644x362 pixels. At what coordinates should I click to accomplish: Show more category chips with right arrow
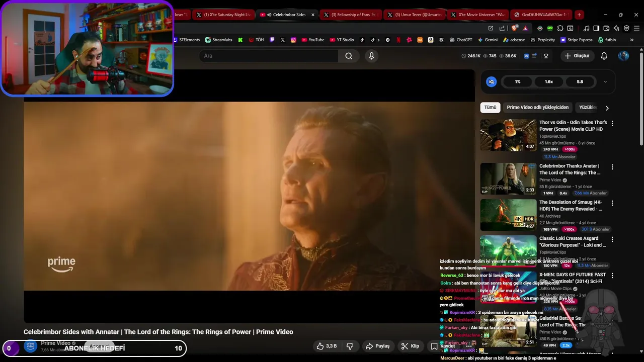[607, 108]
